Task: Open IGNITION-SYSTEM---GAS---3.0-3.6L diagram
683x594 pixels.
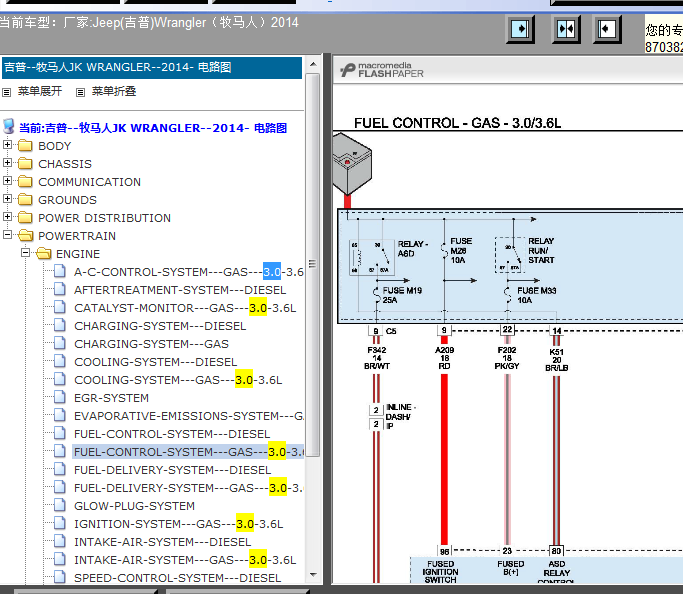Action: [x=179, y=524]
